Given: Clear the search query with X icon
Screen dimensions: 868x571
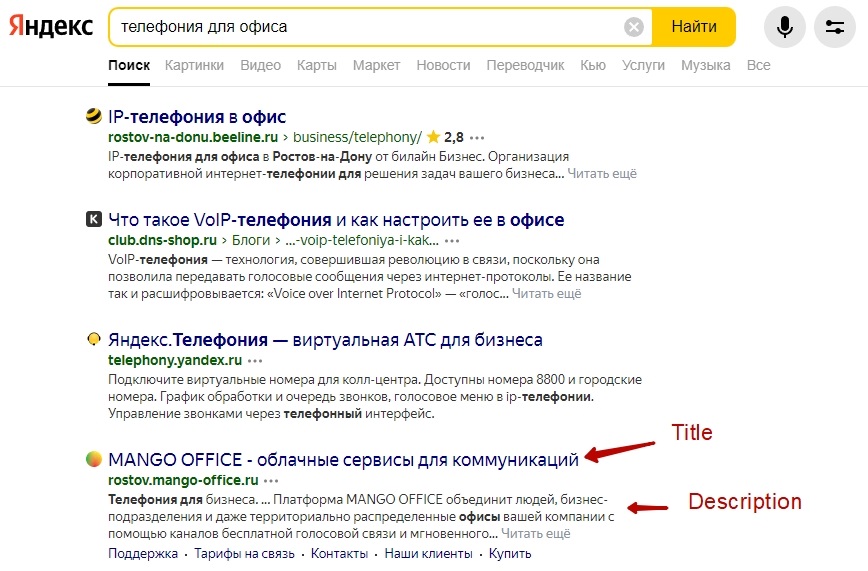Looking at the screenshot, I should point(633,27).
